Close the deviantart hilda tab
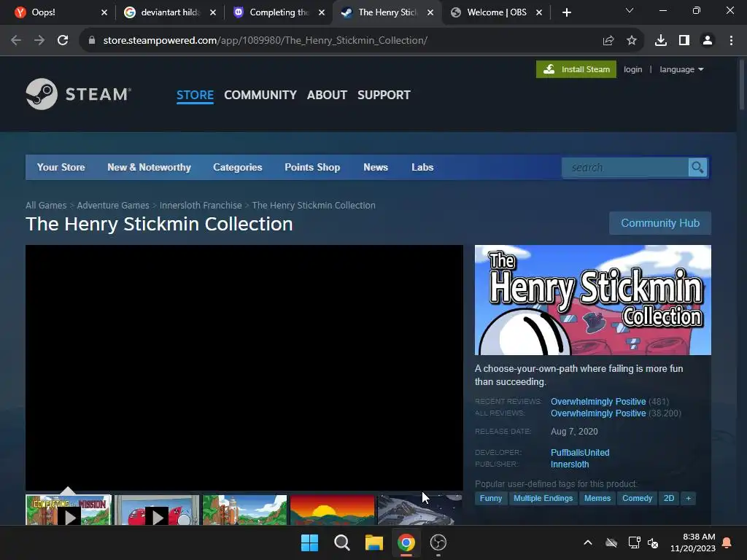The width and height of the screenshot is (747, 560). tap(213, 12)
